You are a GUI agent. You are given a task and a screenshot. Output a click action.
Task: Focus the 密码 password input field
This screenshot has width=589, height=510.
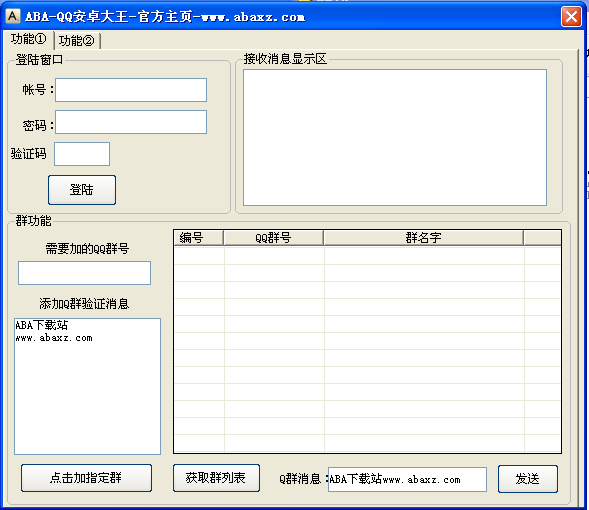(x=131, y=122)
